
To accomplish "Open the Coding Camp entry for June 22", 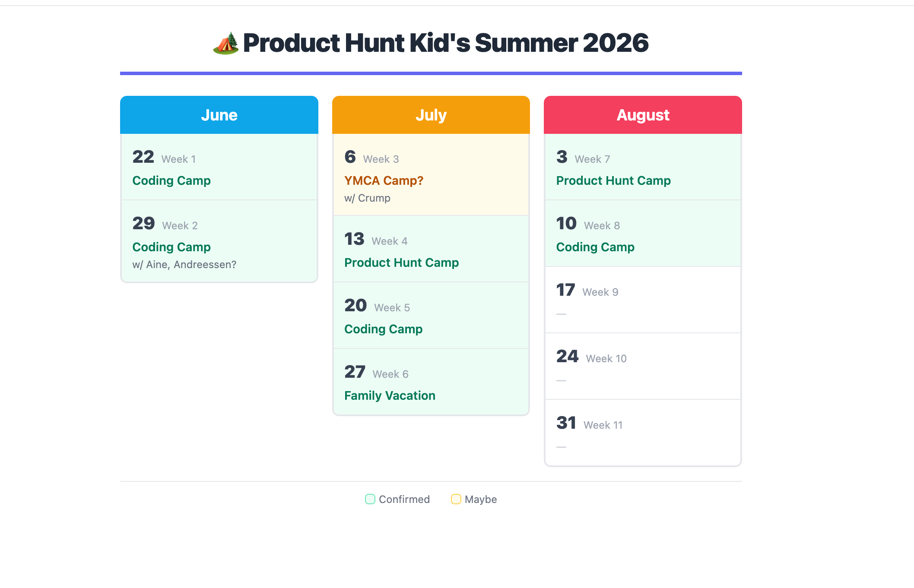I will (x=171, y=180).
